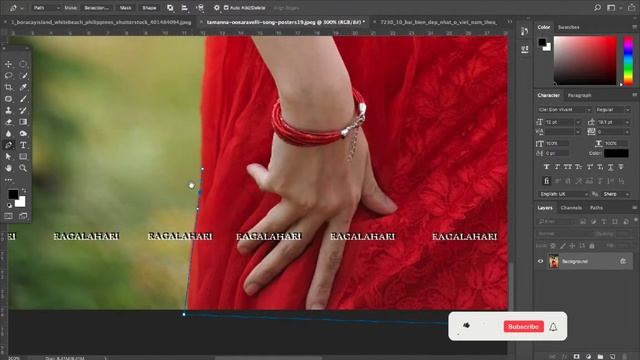
Task: Hide the Background layer eye icon
Action: click(540, 261)
